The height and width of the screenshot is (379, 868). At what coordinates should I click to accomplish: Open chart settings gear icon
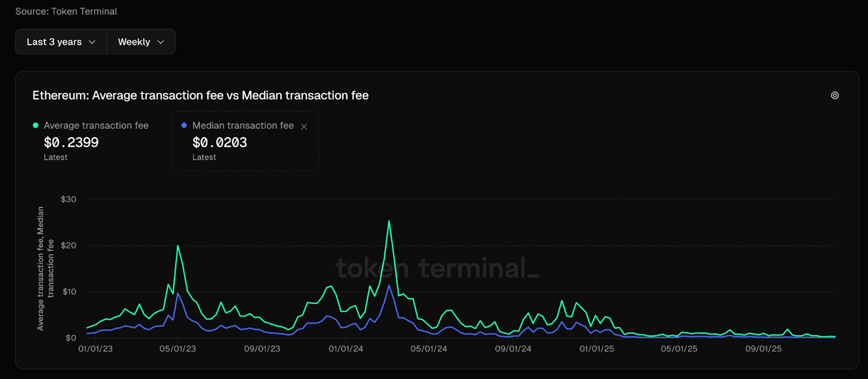835,95
